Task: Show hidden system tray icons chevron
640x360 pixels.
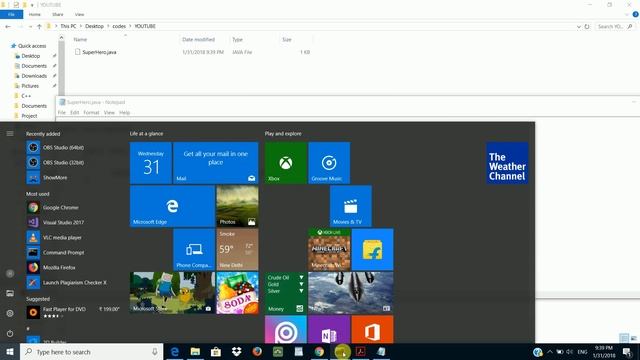Action: [550, 352]
